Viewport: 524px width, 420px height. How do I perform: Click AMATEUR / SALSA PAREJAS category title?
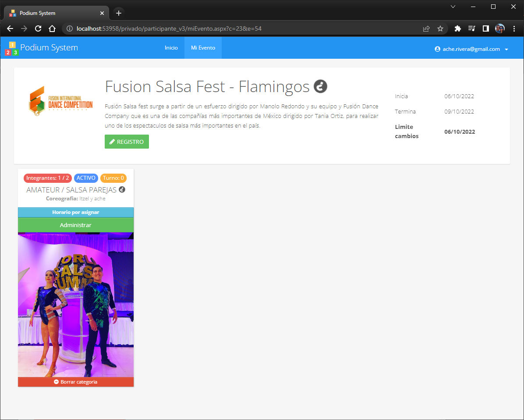[x=71, y=190]
